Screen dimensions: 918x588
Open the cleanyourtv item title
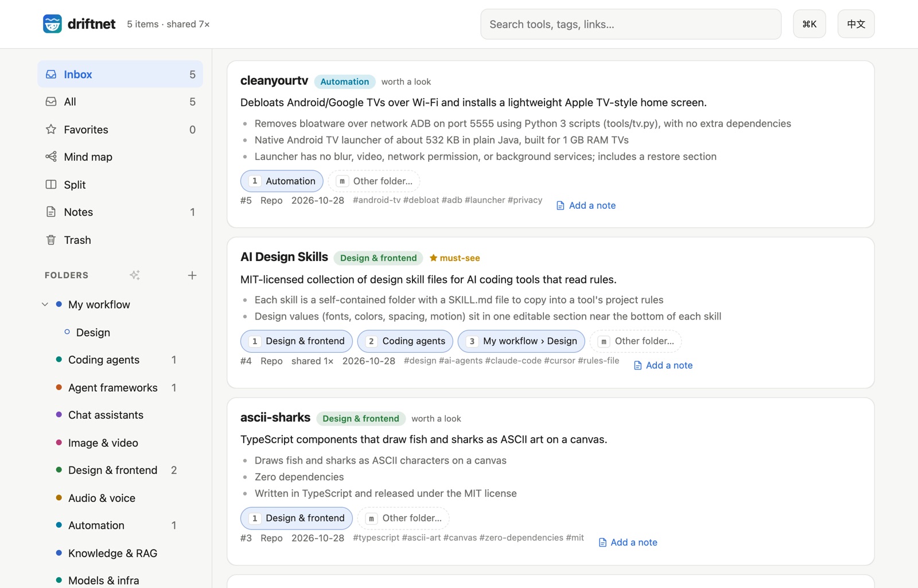tap(274, 81)
